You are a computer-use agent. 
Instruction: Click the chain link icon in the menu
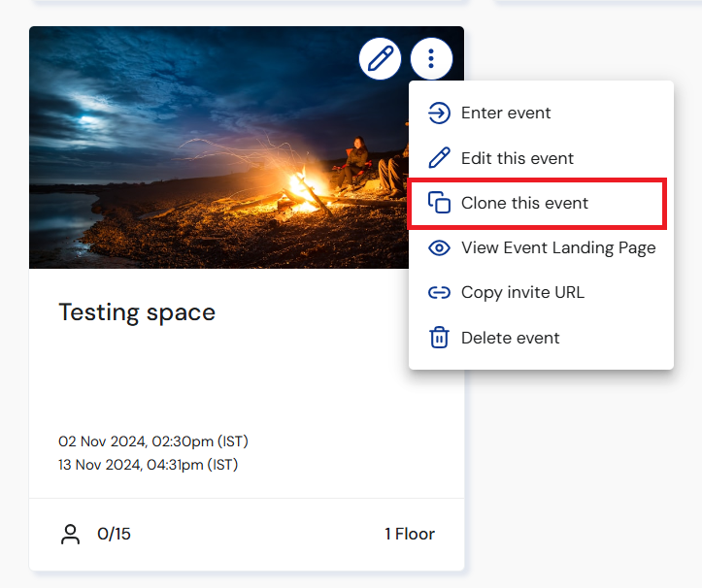click(x=440, y=292)
